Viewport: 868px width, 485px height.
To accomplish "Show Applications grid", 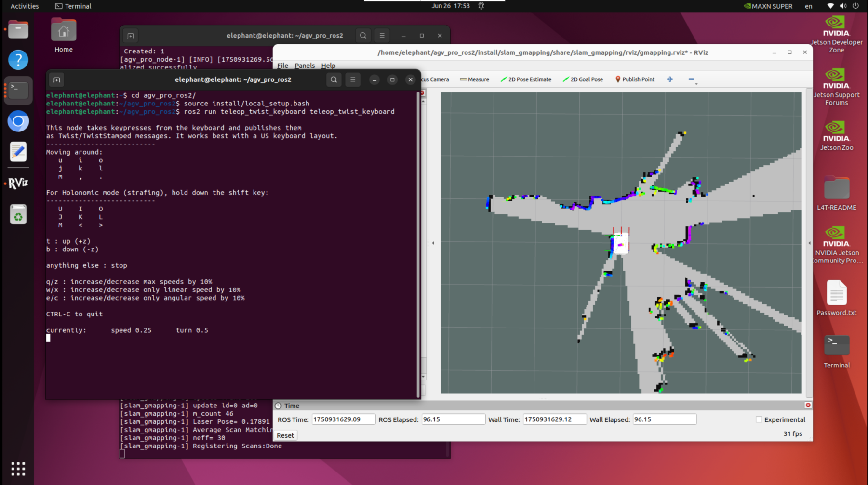I will 18,469.
